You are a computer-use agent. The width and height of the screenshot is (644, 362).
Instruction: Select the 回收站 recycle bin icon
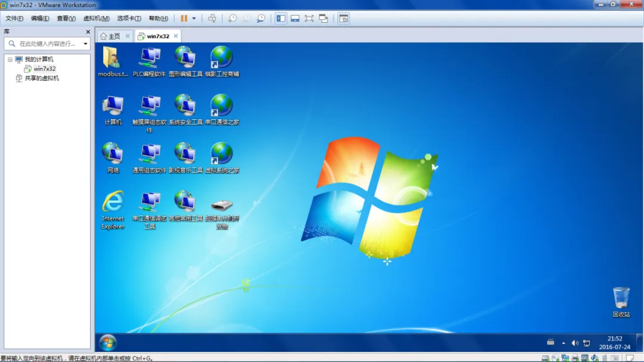621,303
